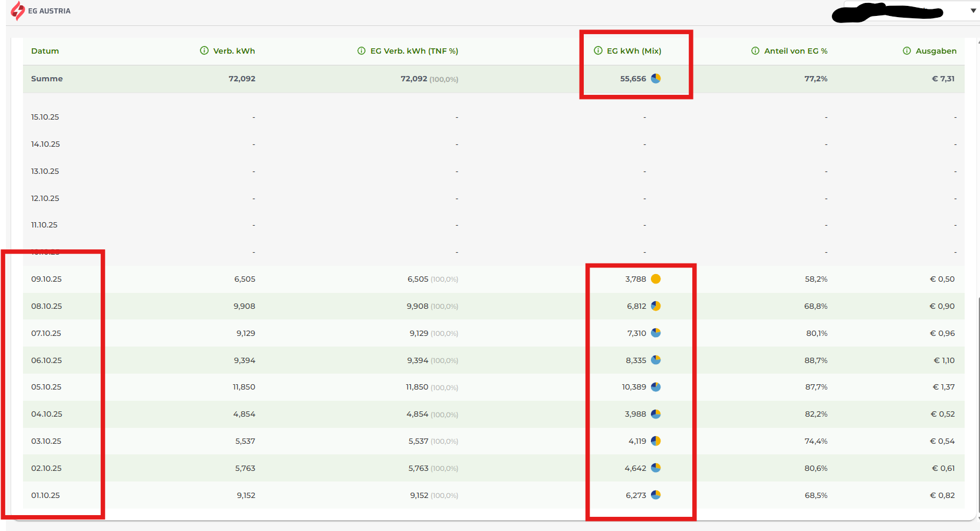This screenshot has width=980, height=531.
Task: Select the 06.10.25 date row
Action: pos(47,360)
